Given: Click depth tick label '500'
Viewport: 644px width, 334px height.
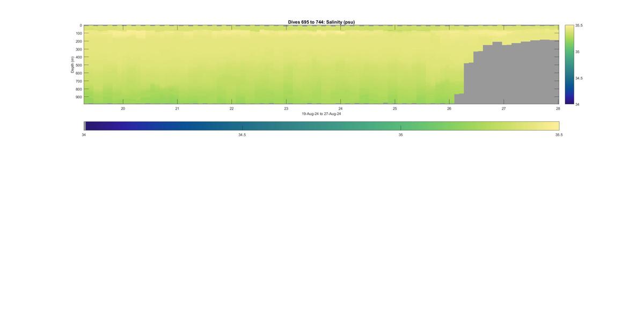Looking at the screenshot, I should 78,65.
